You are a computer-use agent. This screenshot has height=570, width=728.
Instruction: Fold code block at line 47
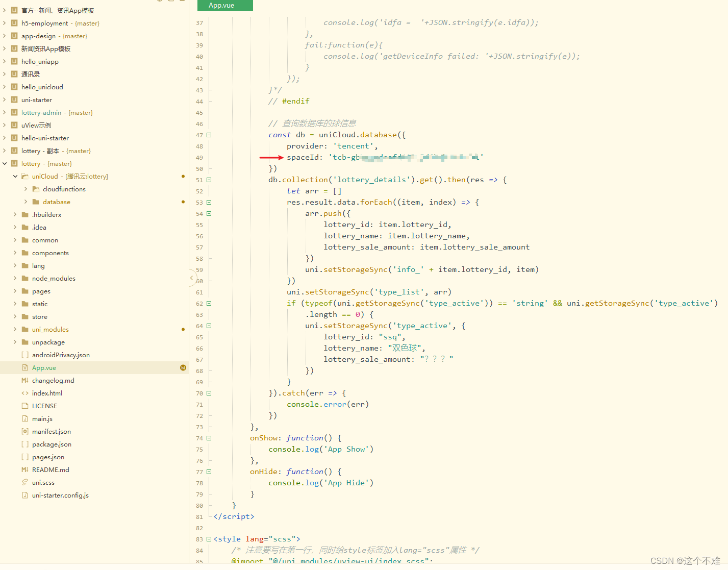pos(209,135)
